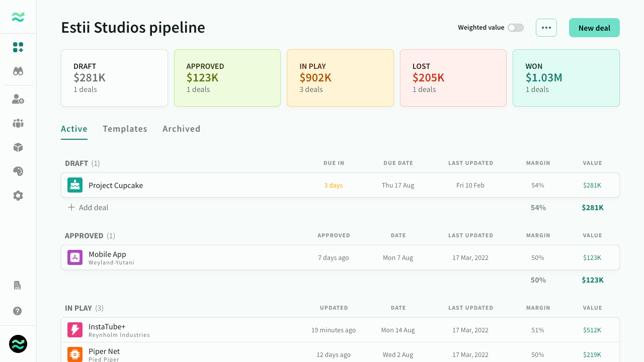Click the green wave logo at top of sidebar
This screenshot has width=644, height=362.
coord(18,17)
